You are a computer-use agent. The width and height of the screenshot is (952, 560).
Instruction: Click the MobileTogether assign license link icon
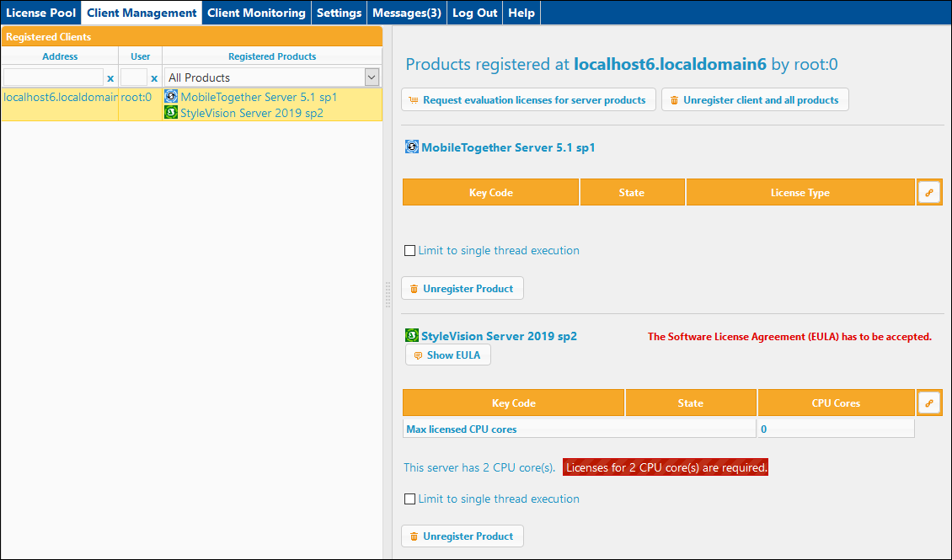tap(929, 192)
